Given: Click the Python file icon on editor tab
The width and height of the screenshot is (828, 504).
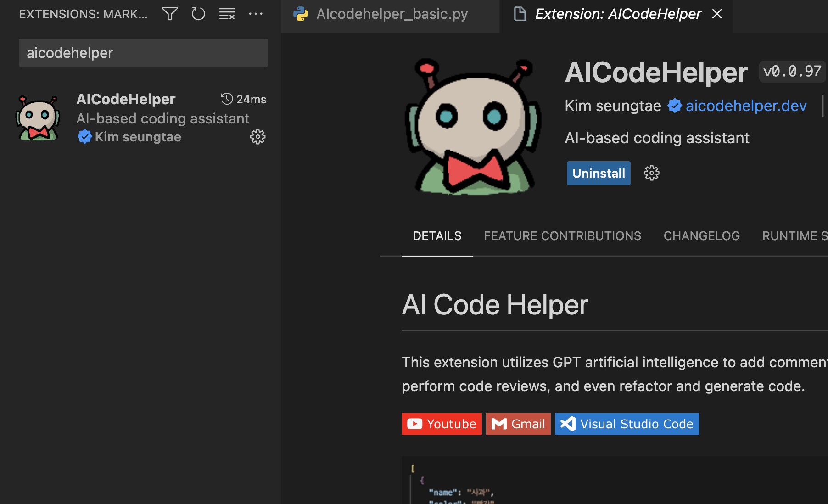Looking at the screenshot, I should (301, 14).
